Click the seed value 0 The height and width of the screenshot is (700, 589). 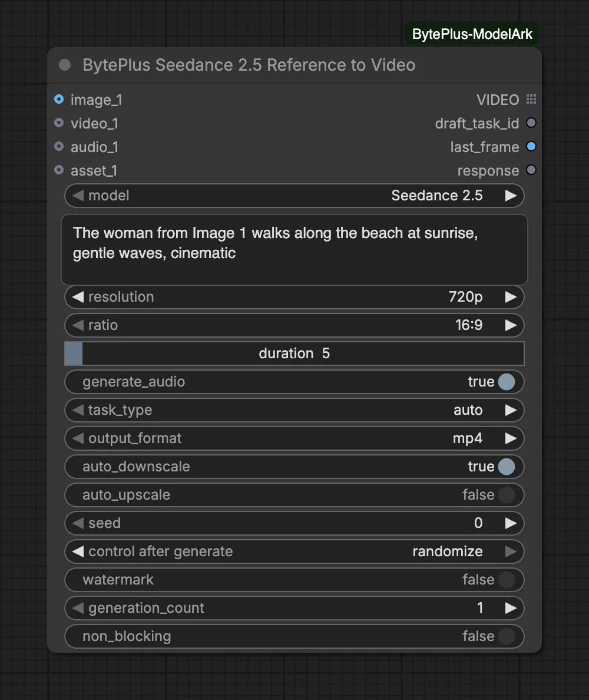point(478,523)
